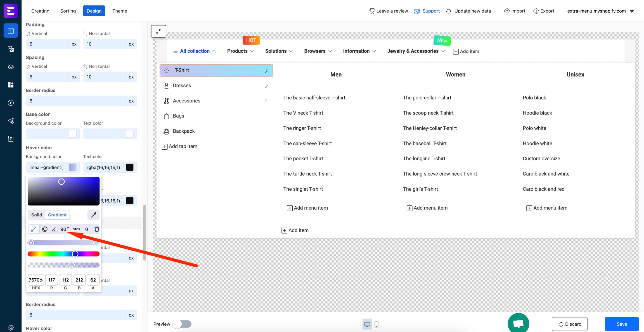The width and height of the screenshot is (644, 332).
Task: Switch to the Theme tab
Action: click(x=120, y=11)
